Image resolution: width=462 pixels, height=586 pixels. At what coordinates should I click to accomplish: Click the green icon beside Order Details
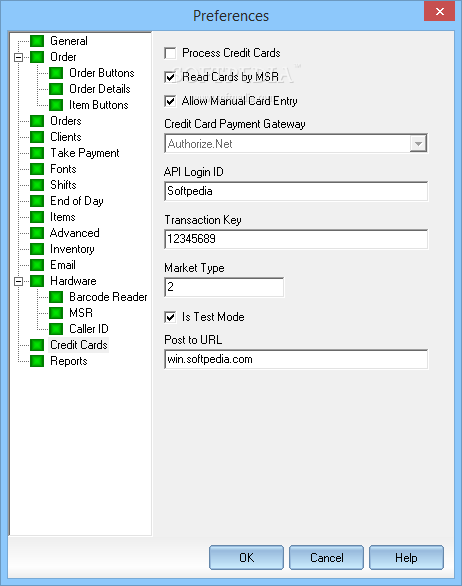click(56, 89)
